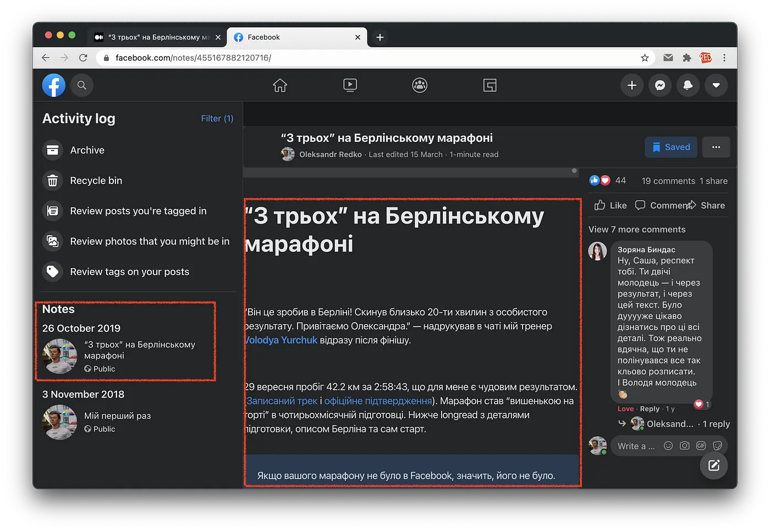Viewport: 770px width, 532px height.
Task: Expand View 7 more comments
Action: click(637, 229)
